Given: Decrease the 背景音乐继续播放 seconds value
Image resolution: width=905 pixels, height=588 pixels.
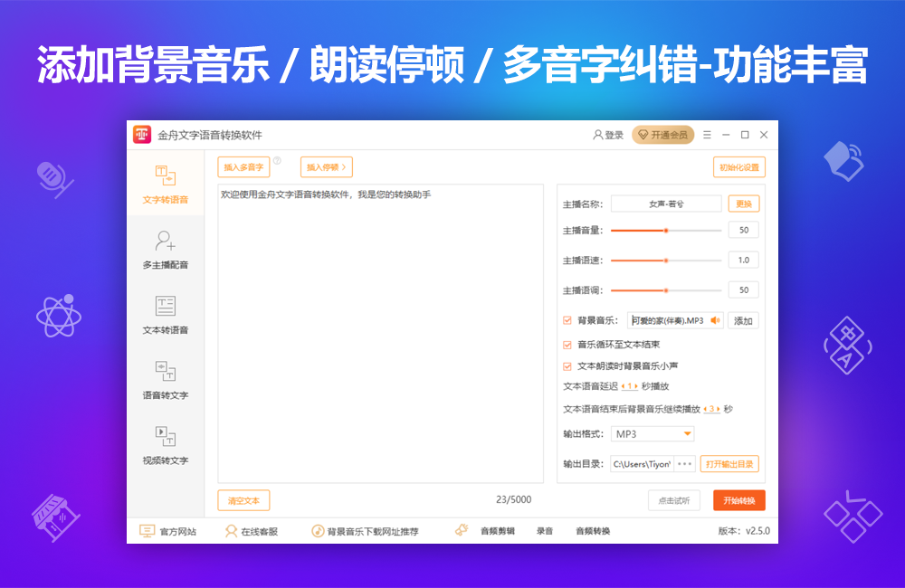Looking at the screenshot, I should point(705,409).
